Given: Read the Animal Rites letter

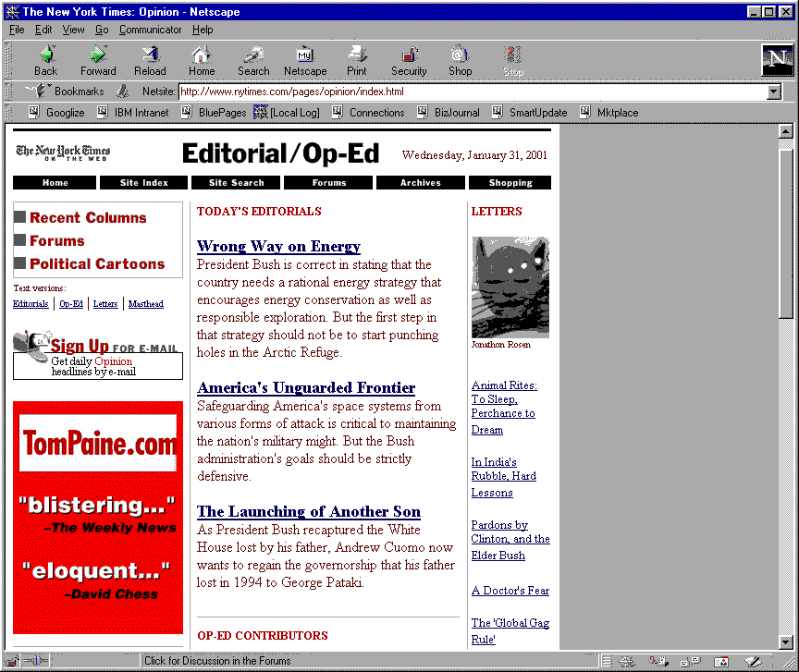Looking at the screenshot, I should (503, 407).
